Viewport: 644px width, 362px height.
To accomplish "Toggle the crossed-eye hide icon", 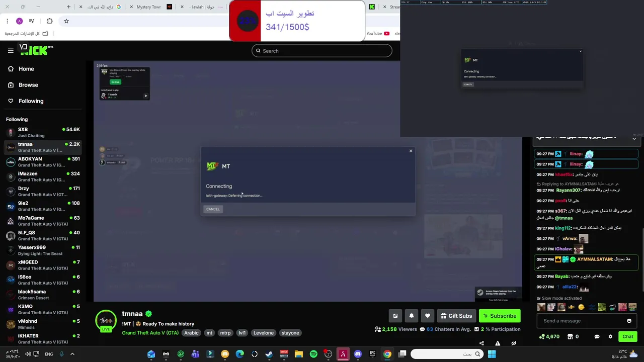I will click(x=514, y=343).
